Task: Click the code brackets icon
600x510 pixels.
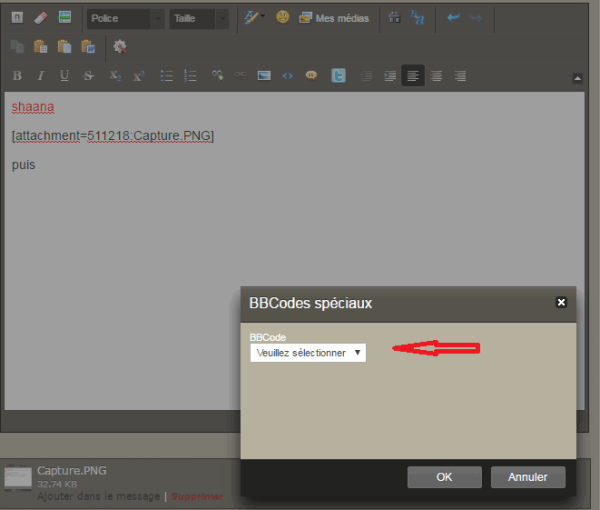Action: [x=287, y=76]
